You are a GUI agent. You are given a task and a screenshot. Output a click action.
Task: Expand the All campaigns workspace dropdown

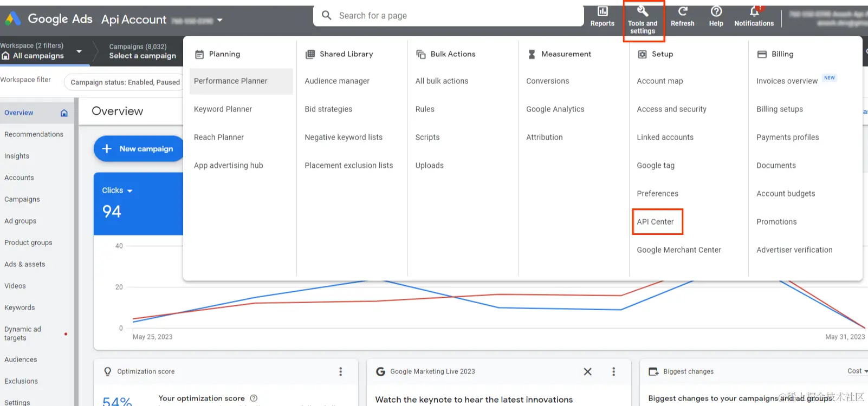click(79, 51)
